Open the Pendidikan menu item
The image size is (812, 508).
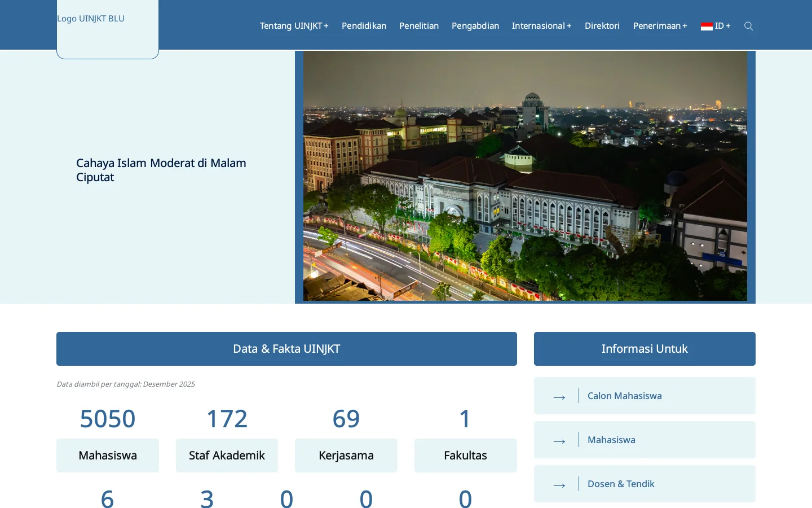(364, 26)
